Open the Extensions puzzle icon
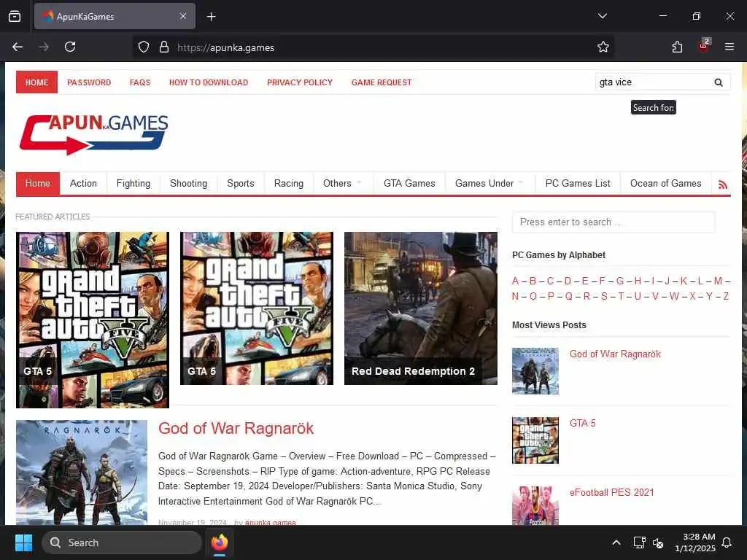747x560 pixels. point(677,47)
